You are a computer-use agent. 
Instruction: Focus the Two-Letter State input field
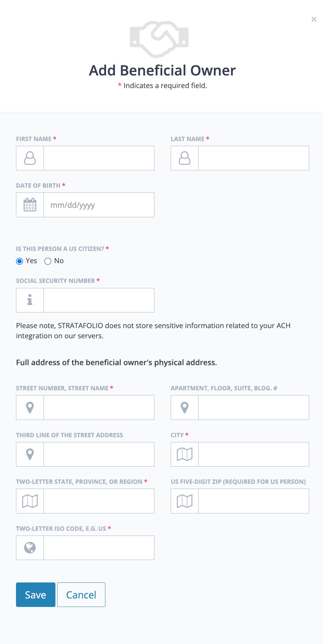coord(99,501)
